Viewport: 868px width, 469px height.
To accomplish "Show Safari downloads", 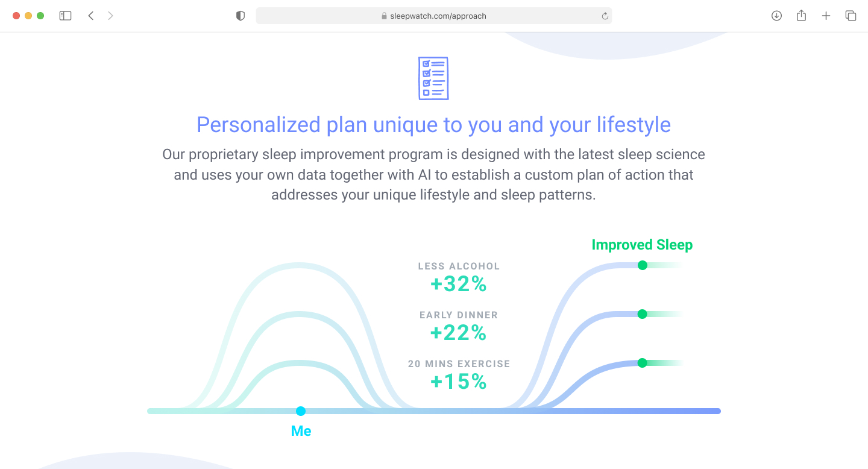I will click(x=776, y=16).
